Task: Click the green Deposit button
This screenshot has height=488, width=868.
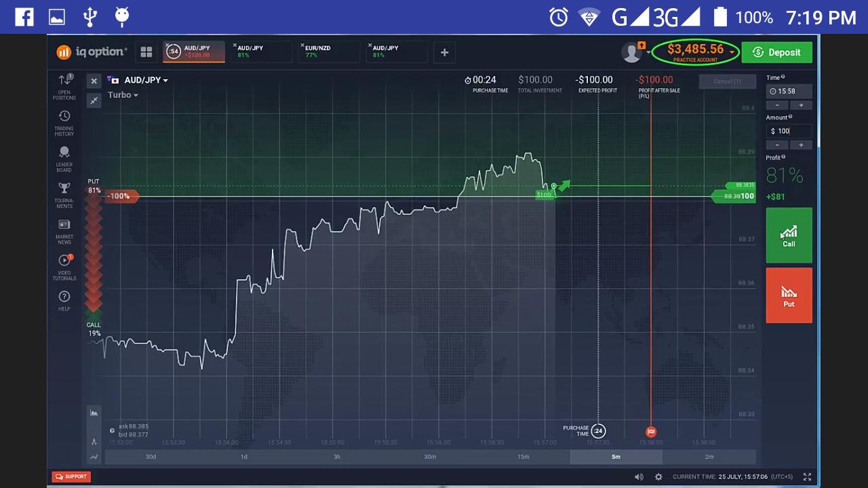Action: 776,52
